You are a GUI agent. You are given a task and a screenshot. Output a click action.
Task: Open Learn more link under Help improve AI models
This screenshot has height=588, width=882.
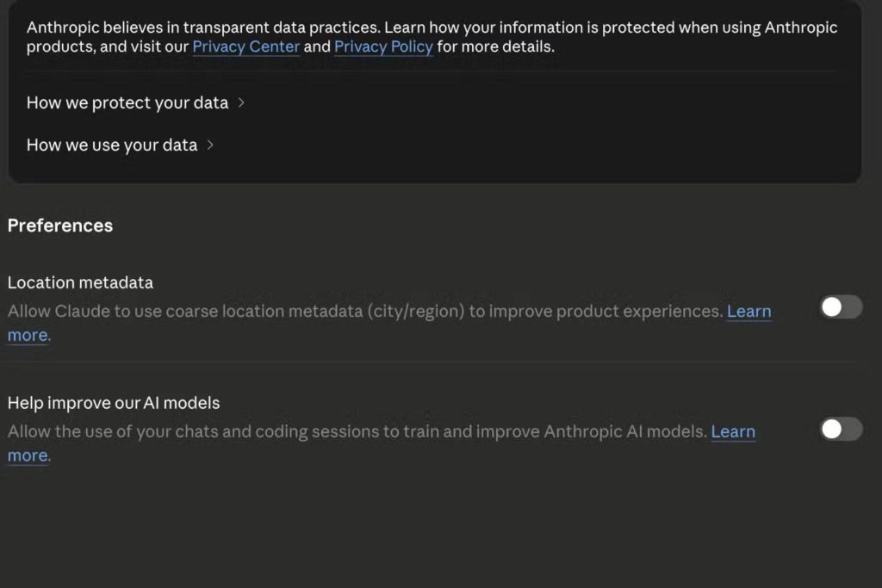pos(733,431)
